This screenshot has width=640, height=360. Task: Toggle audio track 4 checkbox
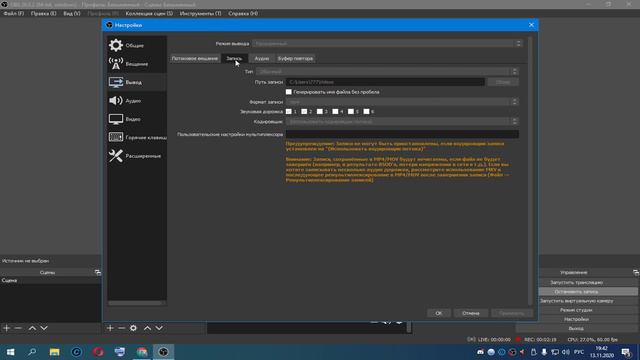click(335, 111)
